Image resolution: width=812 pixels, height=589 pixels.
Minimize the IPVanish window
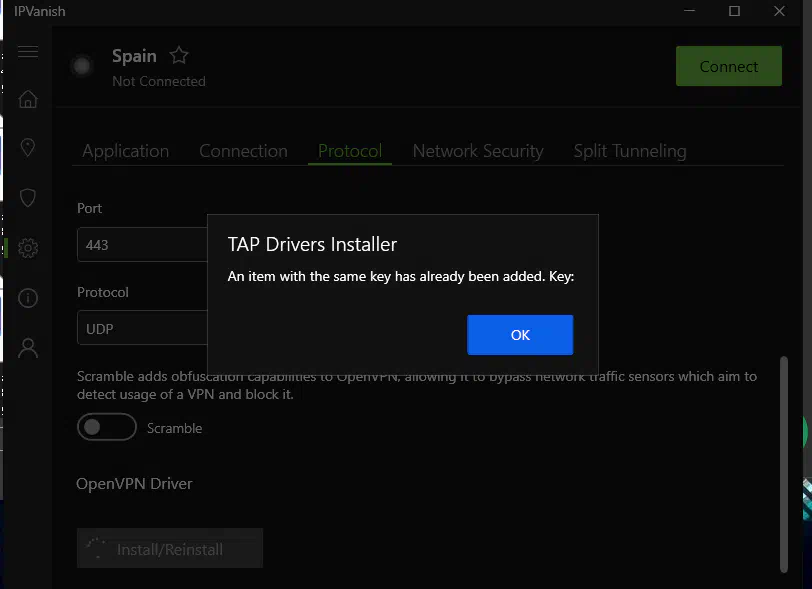(x=689, y=11)
